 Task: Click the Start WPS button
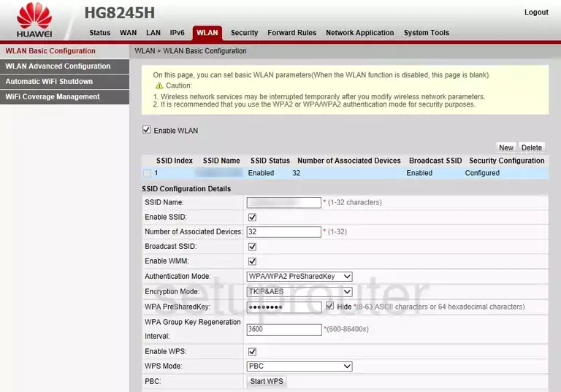pos(267,381)
